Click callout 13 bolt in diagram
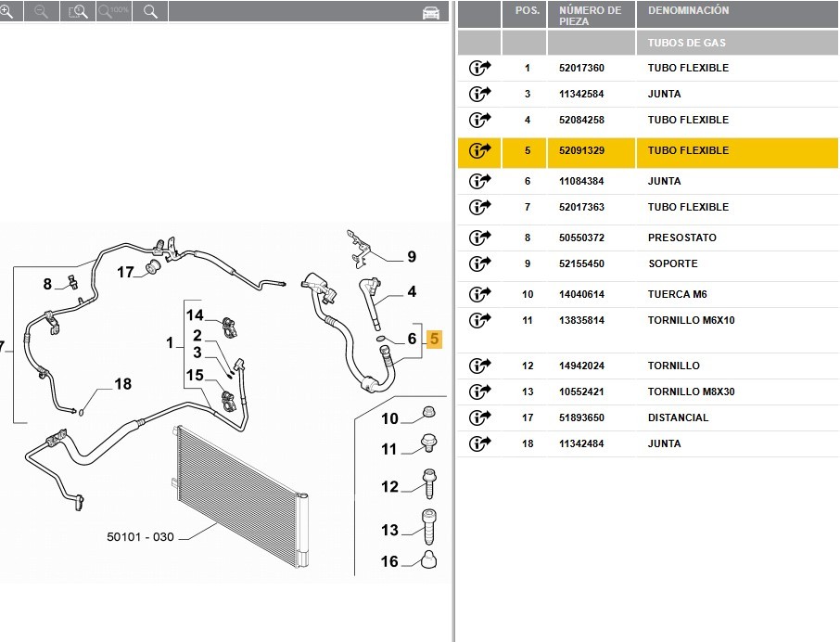The image size is (840, 642). [x=390, y=530]
